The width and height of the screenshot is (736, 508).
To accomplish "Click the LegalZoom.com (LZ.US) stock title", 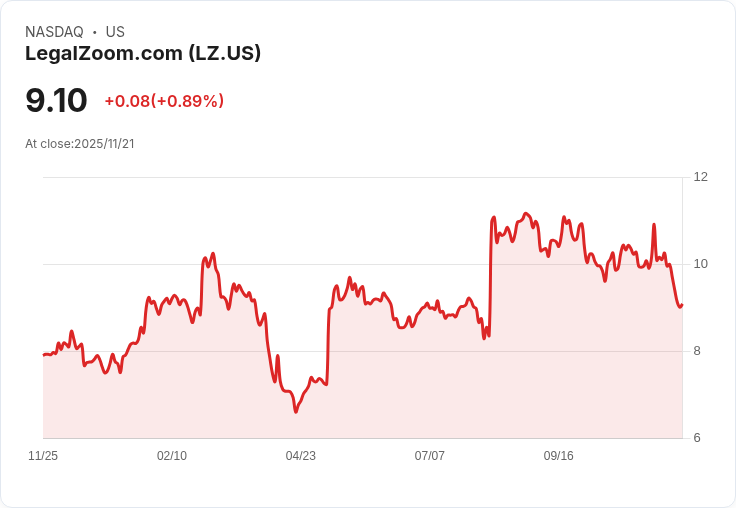I will 143,54.
